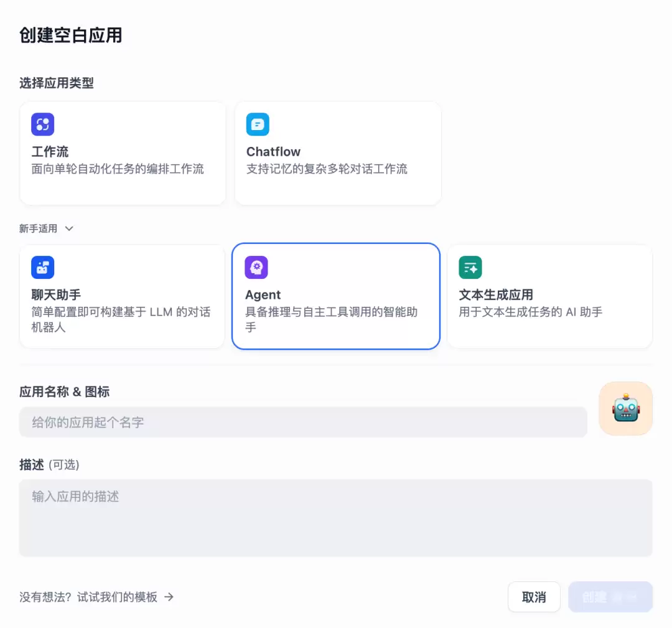Click the 应用名称 & 图标 label
672x628 pixels.
pos(64,391)
